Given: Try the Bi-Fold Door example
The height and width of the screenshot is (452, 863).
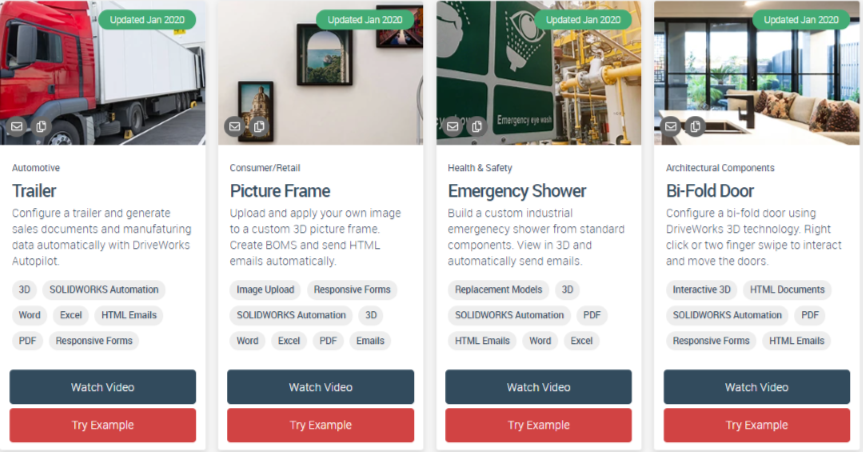Looking at the screenshot, I should [x=757, y=425].
